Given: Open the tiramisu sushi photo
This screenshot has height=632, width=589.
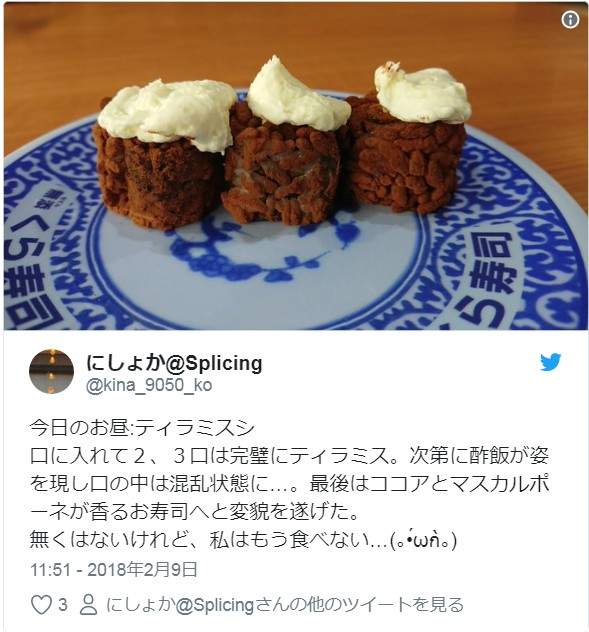Looking at the screenshot, I should click(x=296, y=166).
